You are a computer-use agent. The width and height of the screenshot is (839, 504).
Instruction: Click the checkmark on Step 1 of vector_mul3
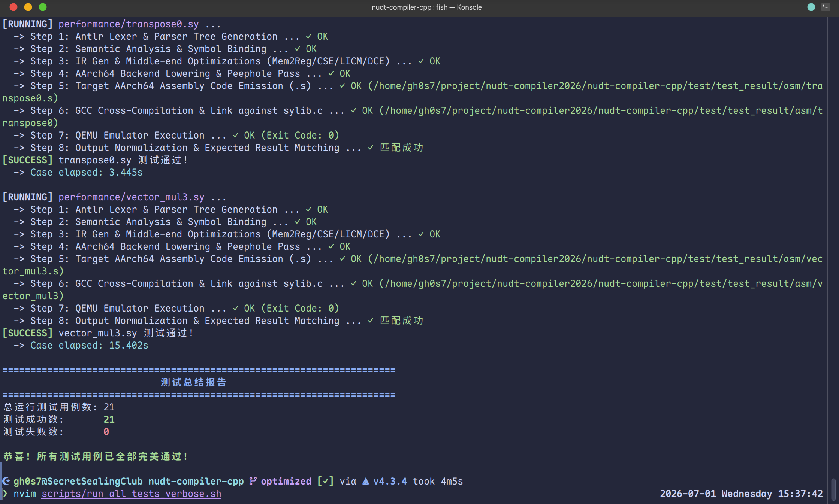point(308,209)
